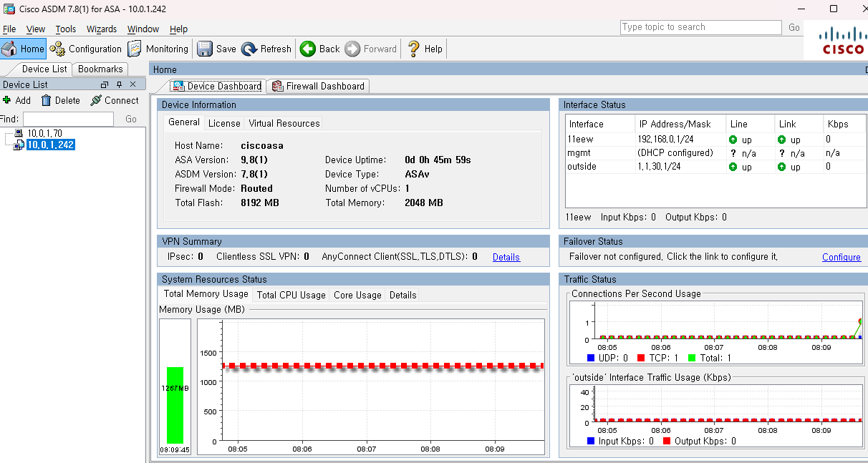Open the Details tab in System Resources
The image size is (868, 463).
403,295
